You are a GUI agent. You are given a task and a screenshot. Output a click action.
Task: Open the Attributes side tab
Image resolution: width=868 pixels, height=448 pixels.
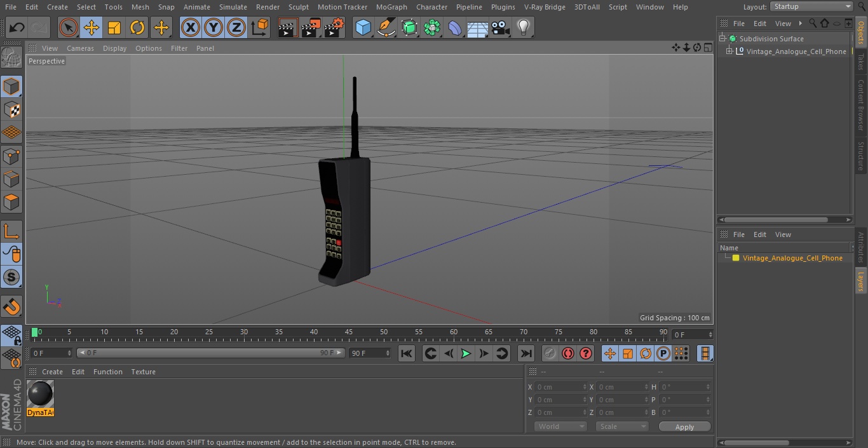(861, 247)
